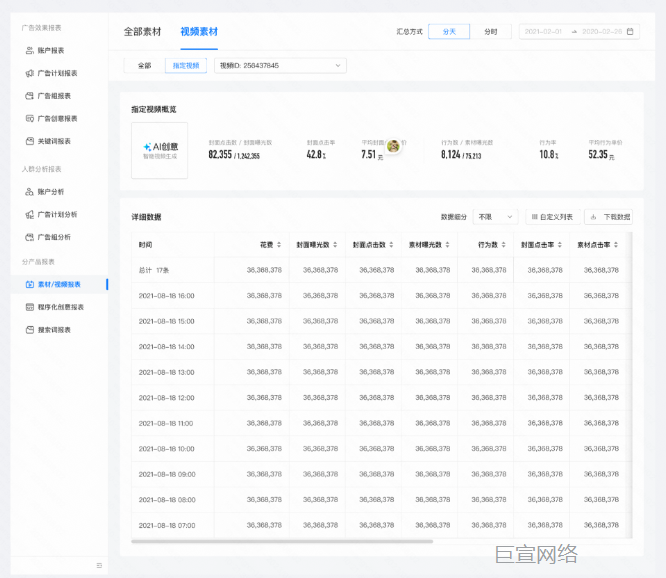Open the calendar icon in the date range

coord(630,32)
